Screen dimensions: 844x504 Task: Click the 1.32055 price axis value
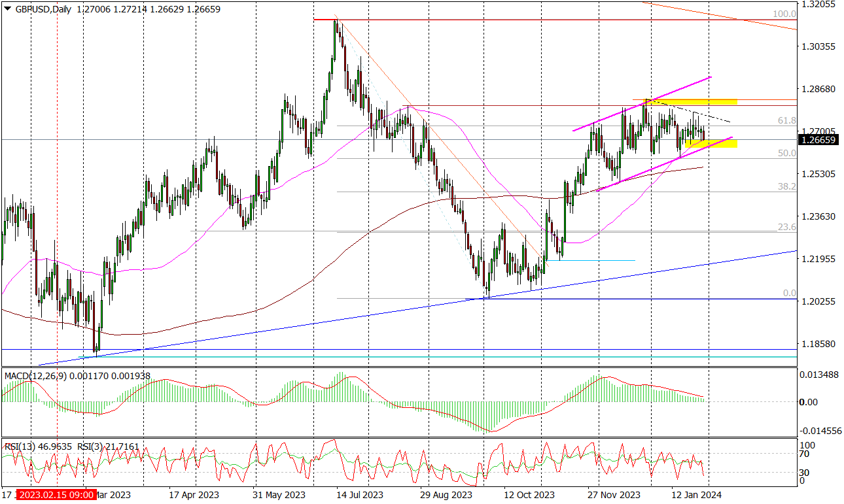[818, 4]
